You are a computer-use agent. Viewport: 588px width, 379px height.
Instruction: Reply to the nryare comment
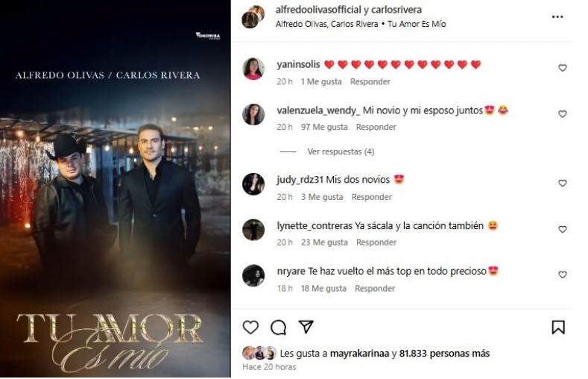coord(375,289)
